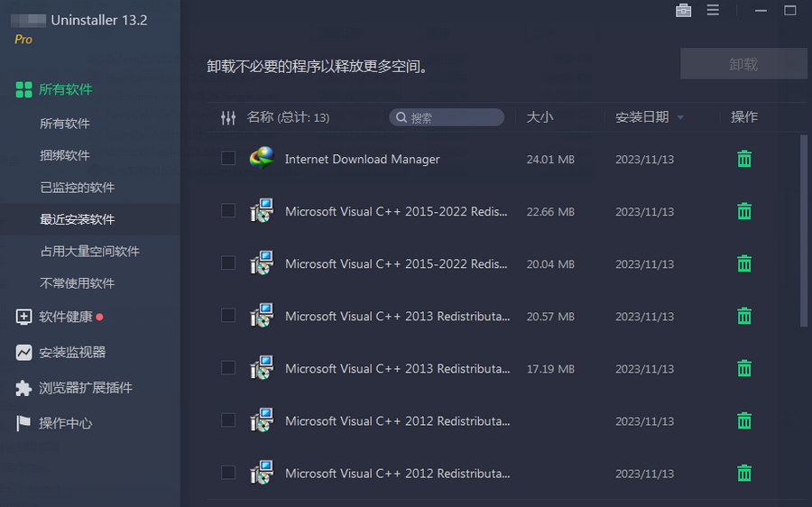
Task: Delete Internet Download Manager via trash icon
Action: click(744, 159)
